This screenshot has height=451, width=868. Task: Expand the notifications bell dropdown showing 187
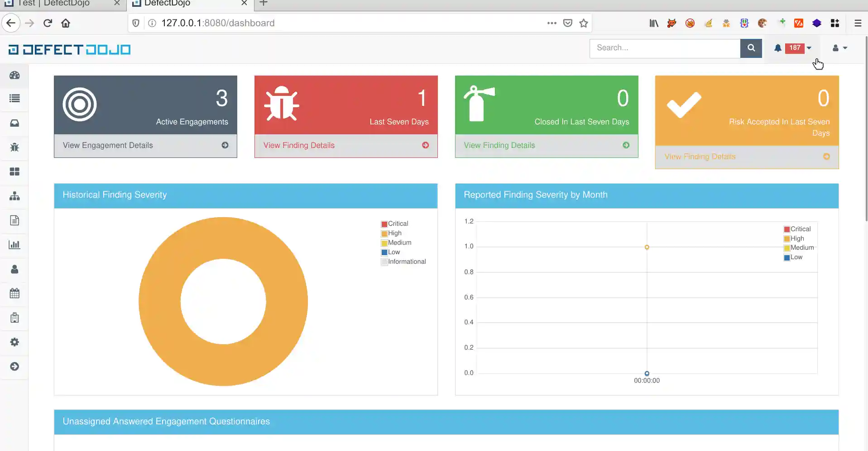coord(793,48)
